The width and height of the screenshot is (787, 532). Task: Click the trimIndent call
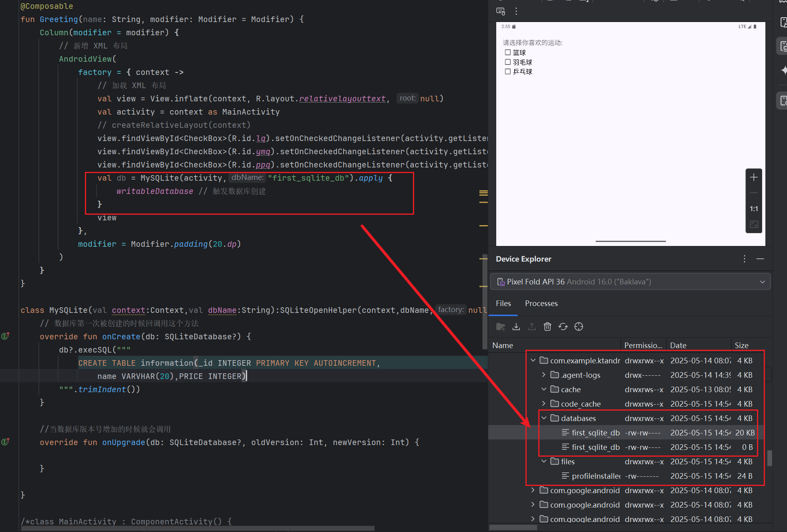102,390
